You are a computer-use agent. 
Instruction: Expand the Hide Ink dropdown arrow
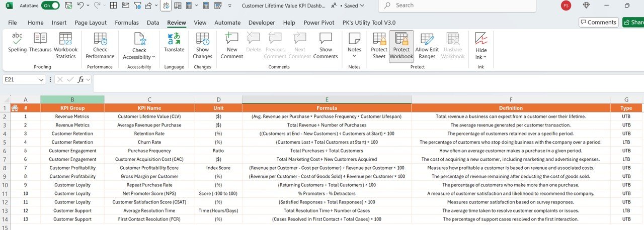point(485,57)
